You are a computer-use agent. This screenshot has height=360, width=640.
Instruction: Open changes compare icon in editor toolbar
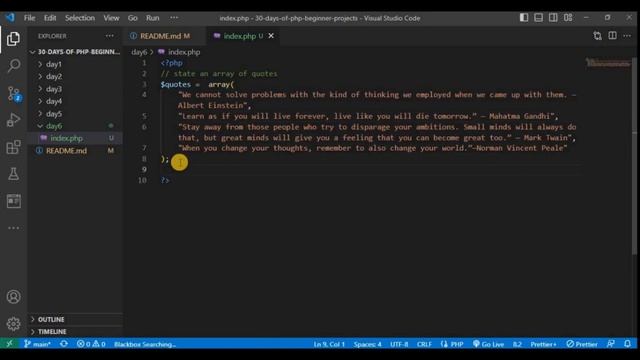pos(598,36)
